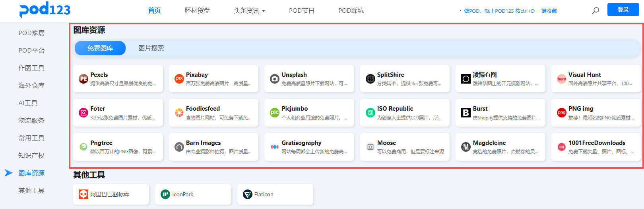Open the PNG img red icon
The width and height of the screenshot is (644, 209).
561,113
